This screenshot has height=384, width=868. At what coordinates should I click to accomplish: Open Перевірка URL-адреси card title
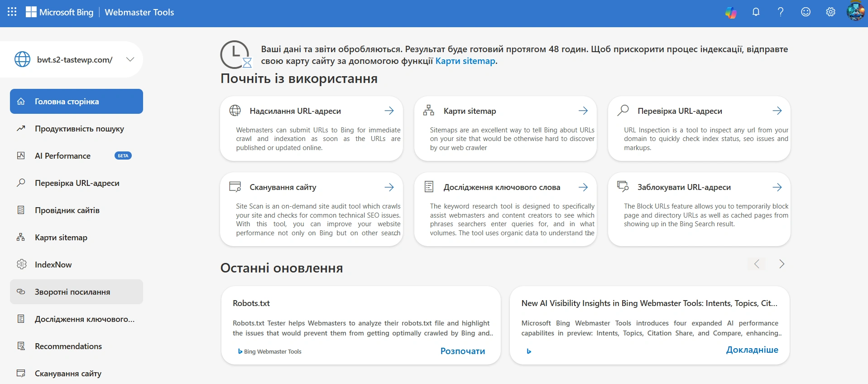click(x=680, y=111)
